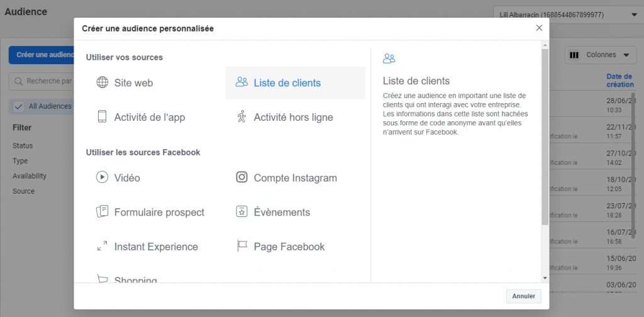Click the flag icon for Page Facebook
Screen dimensions: 644x317
[241, 246]
